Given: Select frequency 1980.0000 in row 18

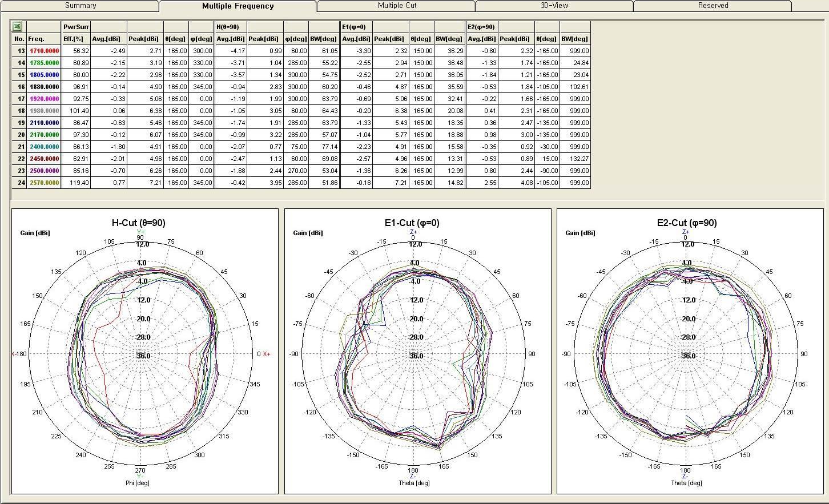Looking at the screenshot, I should coord(44,111).
